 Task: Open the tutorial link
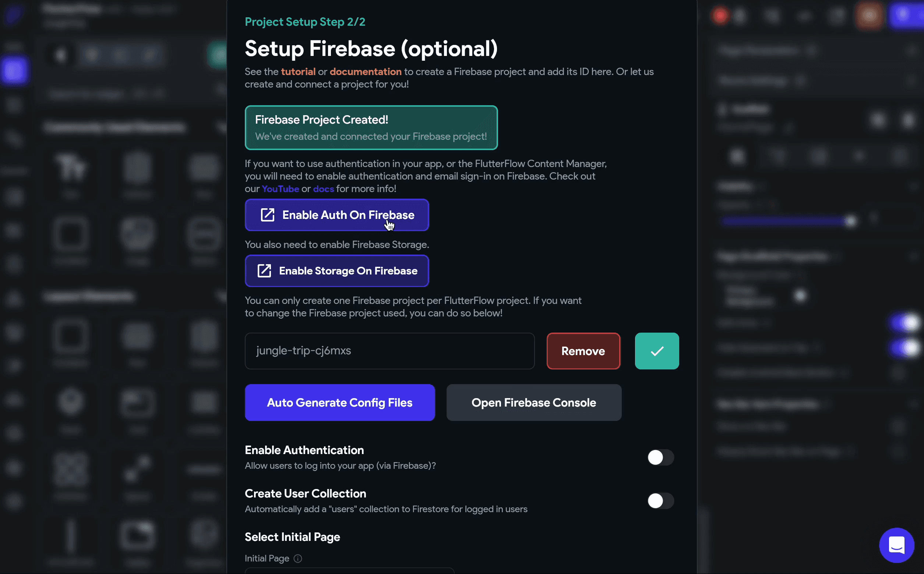coord(298,71)
